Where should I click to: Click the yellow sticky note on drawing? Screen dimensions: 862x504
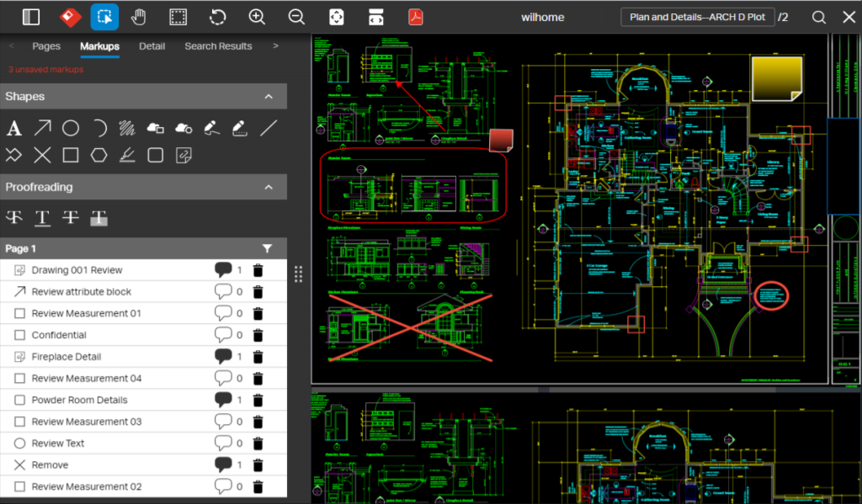[776, 78]
